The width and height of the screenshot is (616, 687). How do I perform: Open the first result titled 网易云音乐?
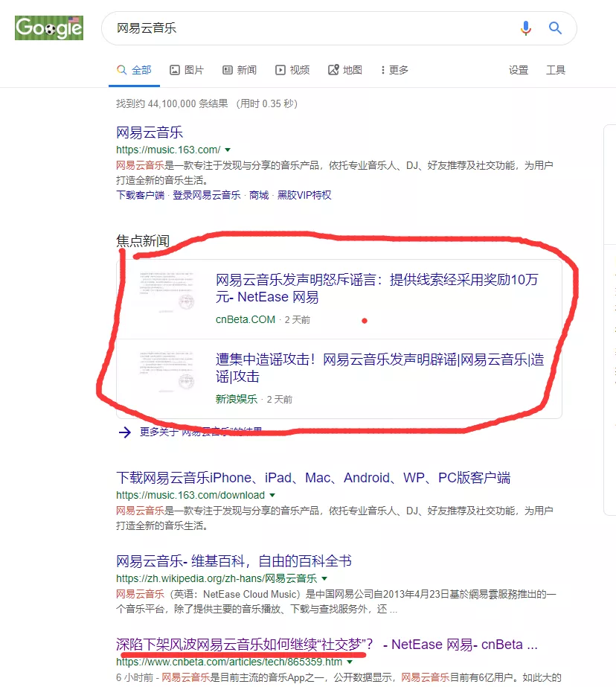(150, 132)
